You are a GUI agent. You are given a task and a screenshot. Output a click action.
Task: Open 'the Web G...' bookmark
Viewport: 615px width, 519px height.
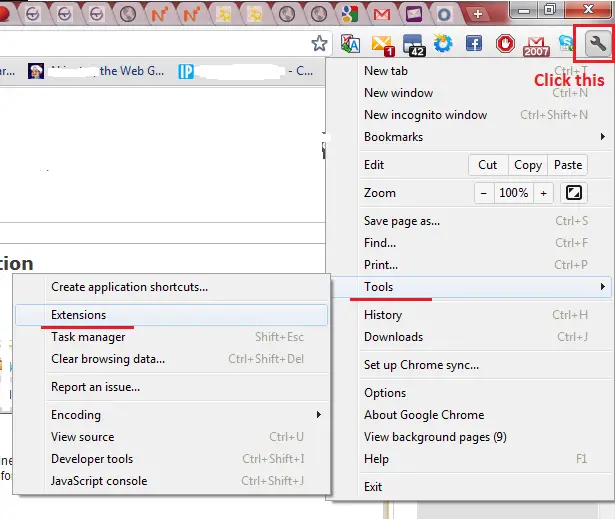pyautogui.click(x=96, y=71)
